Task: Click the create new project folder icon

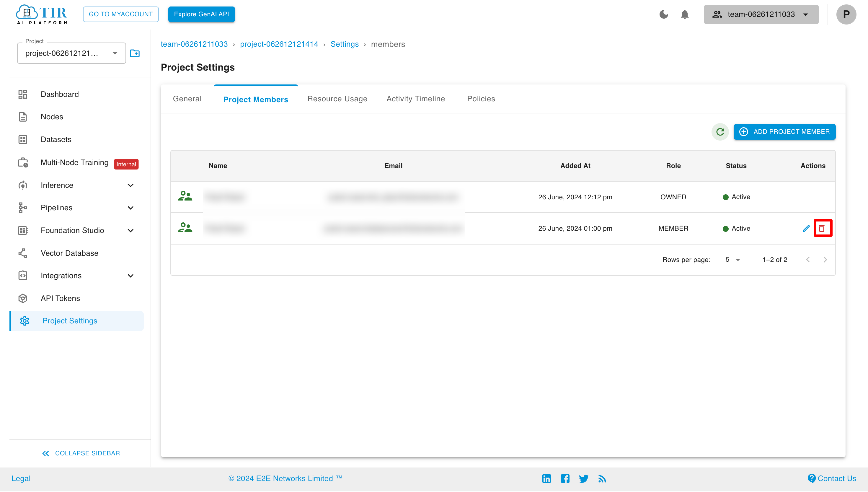Action: pyautogui.click(x=135, y=53)
